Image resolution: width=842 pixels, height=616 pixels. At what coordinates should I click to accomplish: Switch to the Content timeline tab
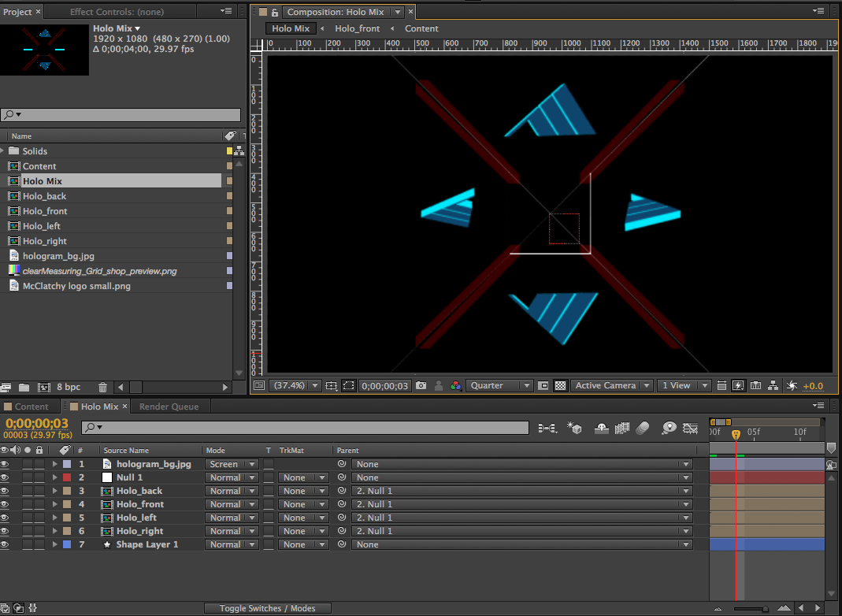tap(32, 406)
